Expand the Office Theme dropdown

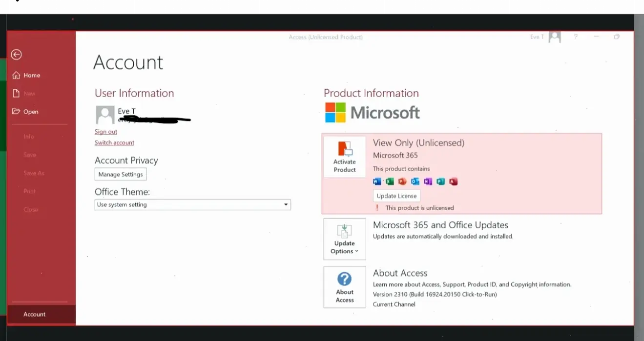click(x=192, y=205)
